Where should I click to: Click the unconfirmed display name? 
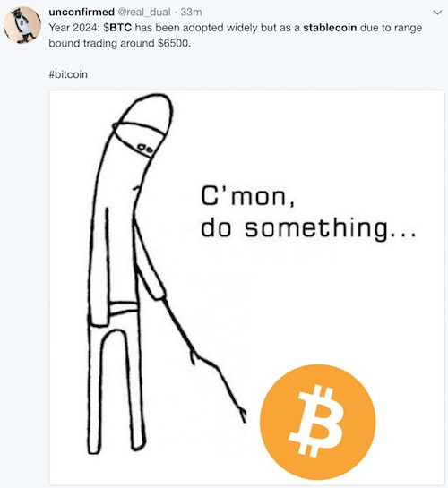pyautogui.click(x=82, y=13)
